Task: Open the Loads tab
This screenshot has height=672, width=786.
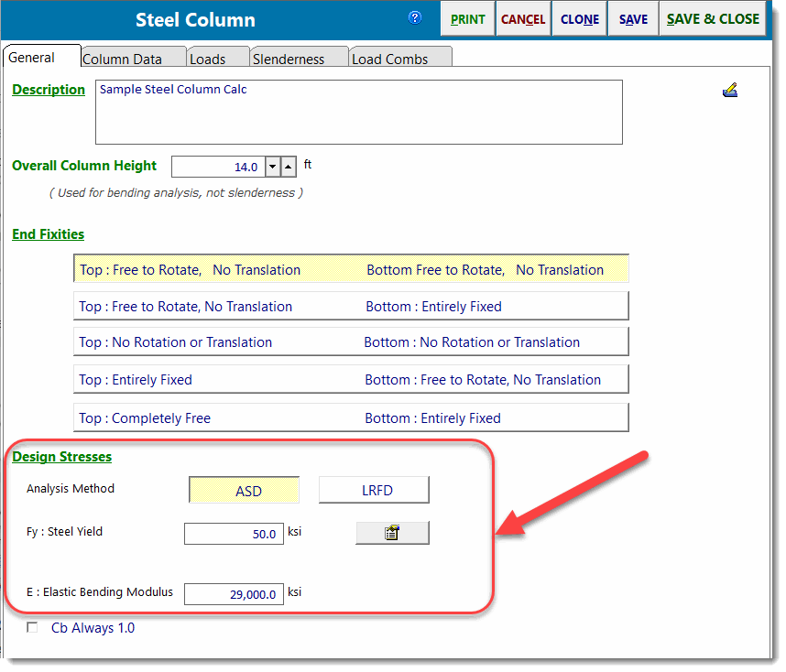Action: [208, 59]
